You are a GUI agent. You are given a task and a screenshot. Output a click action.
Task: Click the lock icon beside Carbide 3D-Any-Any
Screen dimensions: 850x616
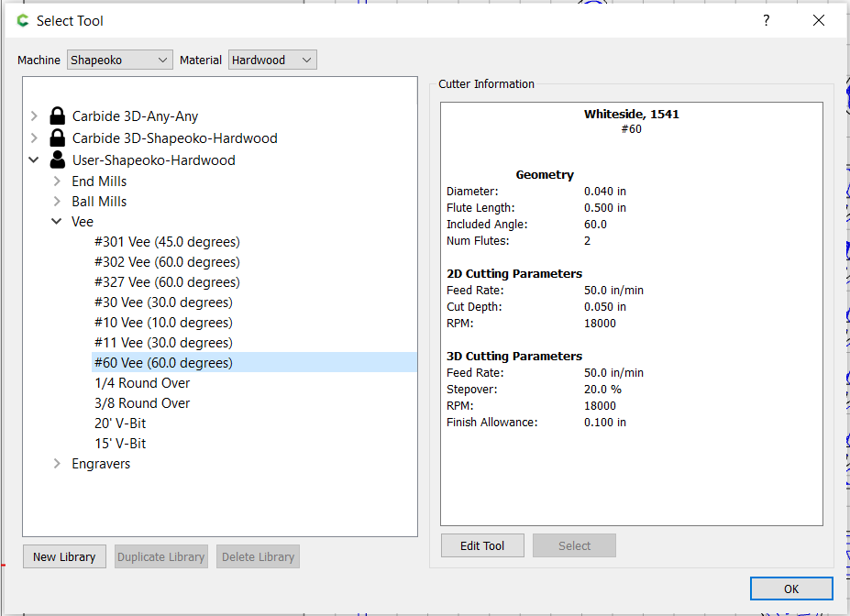pos(57,116)
